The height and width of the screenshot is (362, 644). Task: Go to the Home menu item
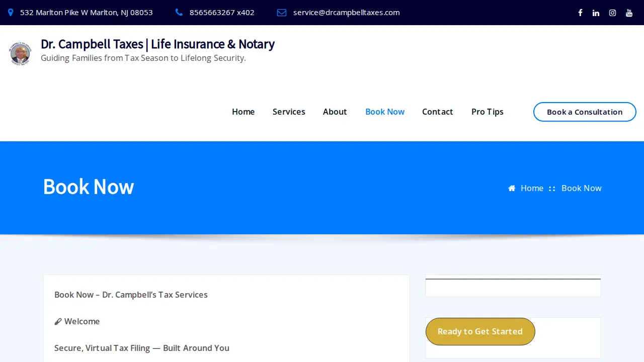[x=243, y=112]
